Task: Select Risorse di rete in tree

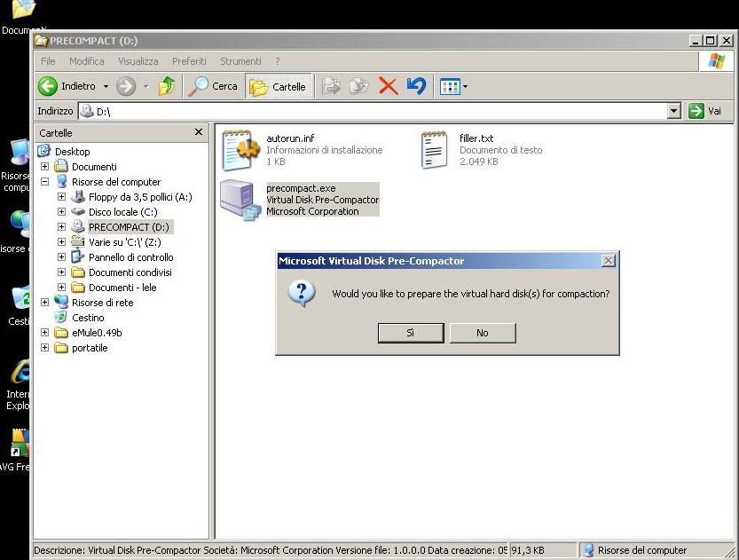Action: (102, 303)
